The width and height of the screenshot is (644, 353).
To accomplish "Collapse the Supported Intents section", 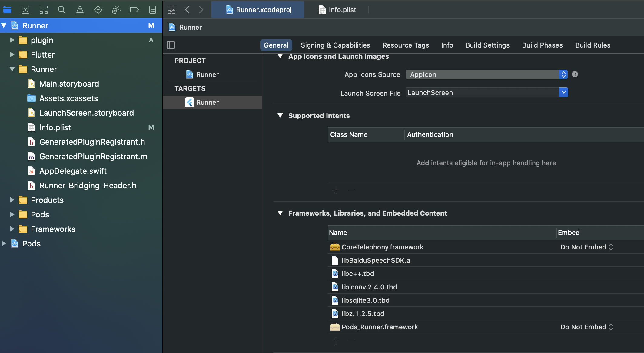I will (x=280, y=116).
